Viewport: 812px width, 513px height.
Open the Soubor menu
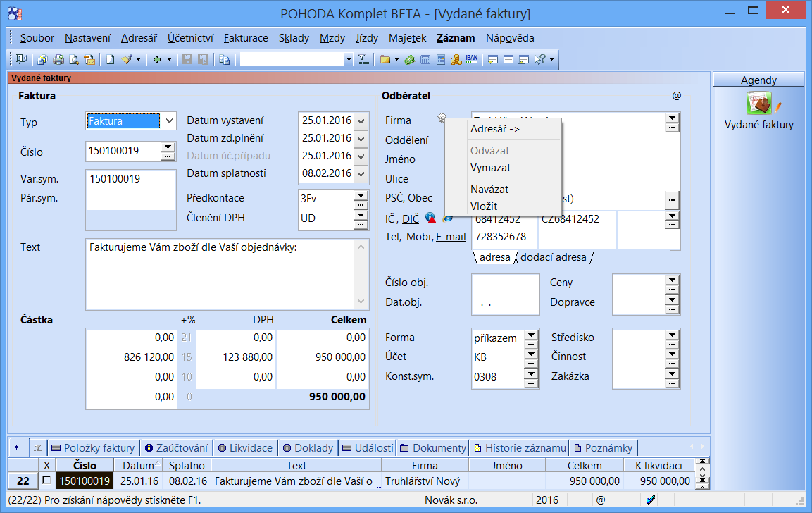(37, 38)
